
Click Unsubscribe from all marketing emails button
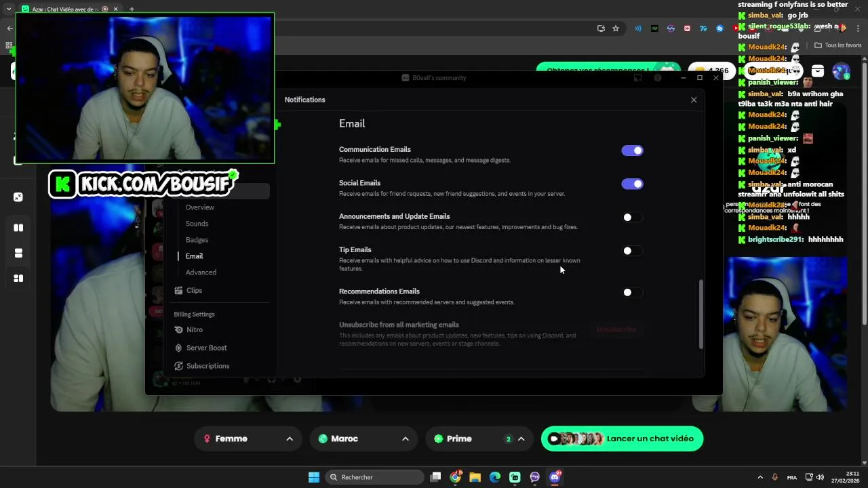(x=616, y=329)
